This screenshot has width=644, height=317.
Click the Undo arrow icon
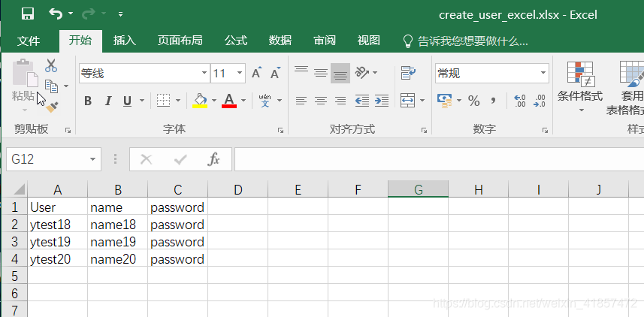(x=55, y=14)
